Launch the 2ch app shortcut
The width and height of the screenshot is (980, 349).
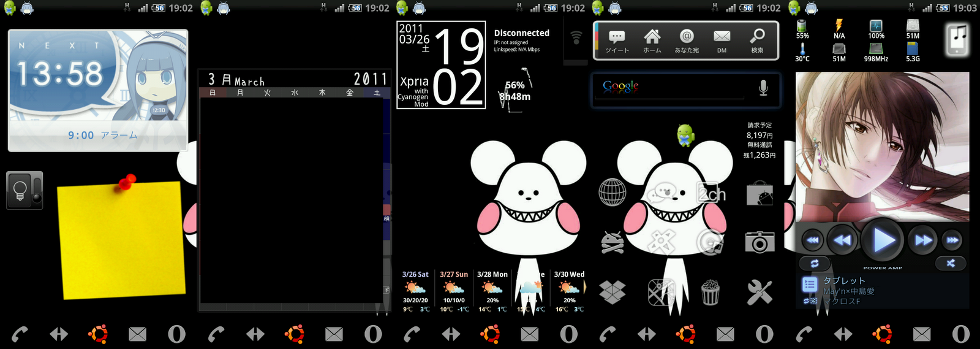[711, 194]
